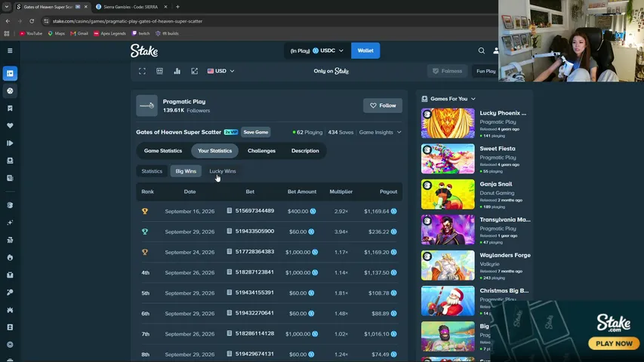Click the 777 slots icon in sidebar
Image resolution: width=644 pixels, height=362 pixels.
[10, 240]
